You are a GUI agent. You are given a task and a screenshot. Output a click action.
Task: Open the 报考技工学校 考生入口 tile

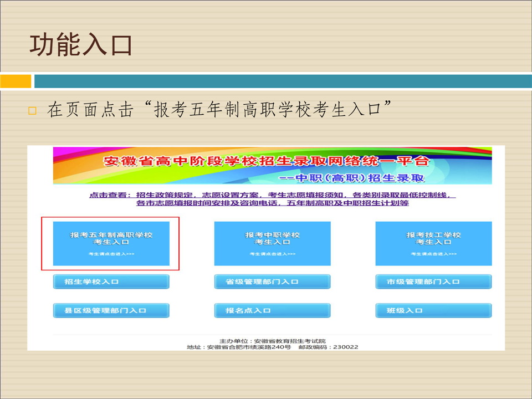click(433, 243)
